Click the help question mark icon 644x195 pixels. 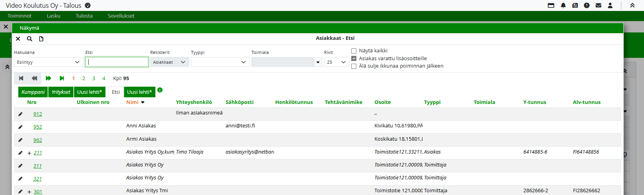(587, 5)
